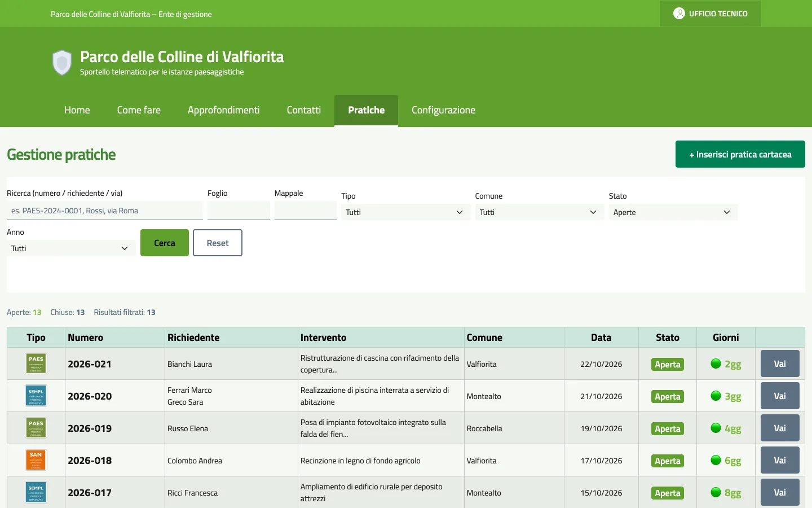Click Vai for pratica 2026-019
812x508 pixels.
click(780, 428)
